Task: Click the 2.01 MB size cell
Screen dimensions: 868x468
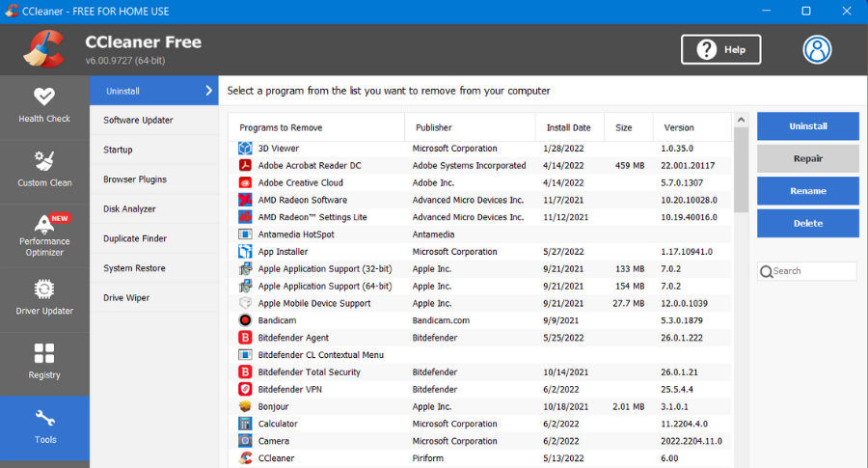Action: point(628,406)
